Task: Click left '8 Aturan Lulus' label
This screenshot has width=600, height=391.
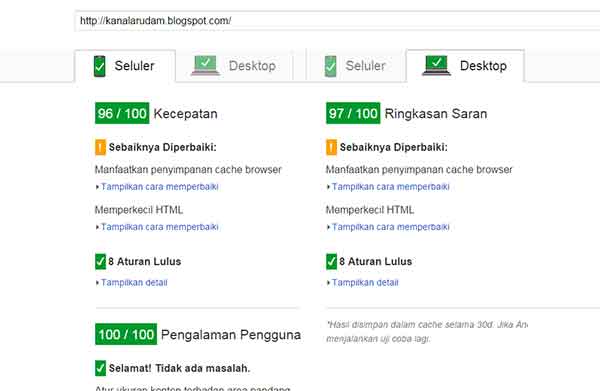Action: (145, 262)
